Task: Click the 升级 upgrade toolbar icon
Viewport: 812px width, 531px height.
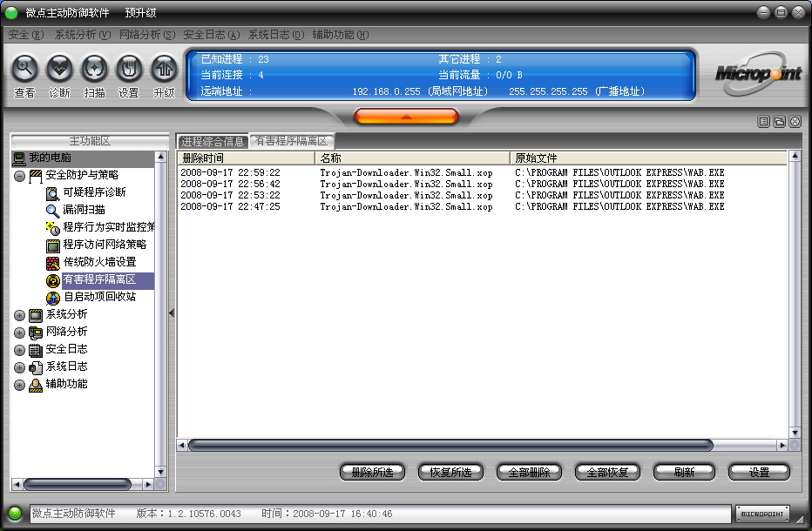Action: (164, 68)
